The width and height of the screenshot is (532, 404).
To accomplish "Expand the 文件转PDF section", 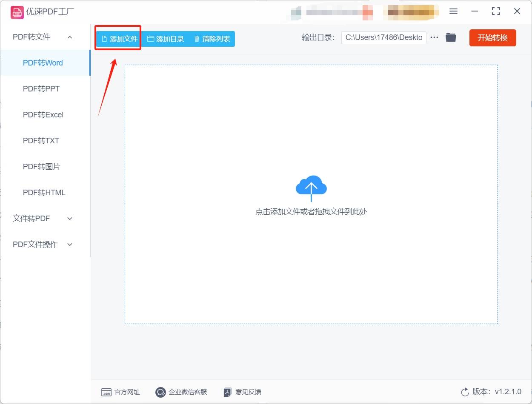I will tap(45, 219).
